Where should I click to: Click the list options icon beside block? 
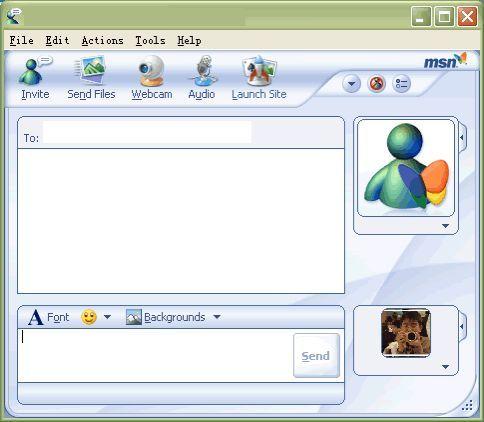(x=401, y=84)
